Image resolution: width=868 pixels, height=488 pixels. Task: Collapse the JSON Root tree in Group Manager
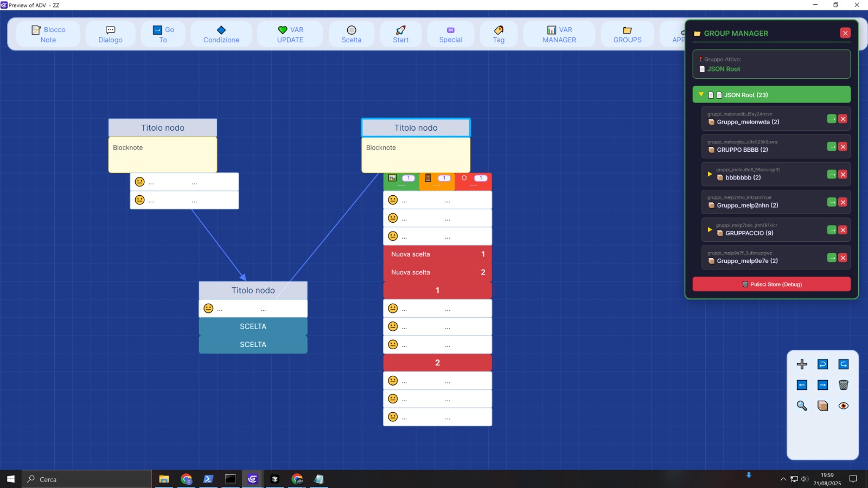click(701, 95)
